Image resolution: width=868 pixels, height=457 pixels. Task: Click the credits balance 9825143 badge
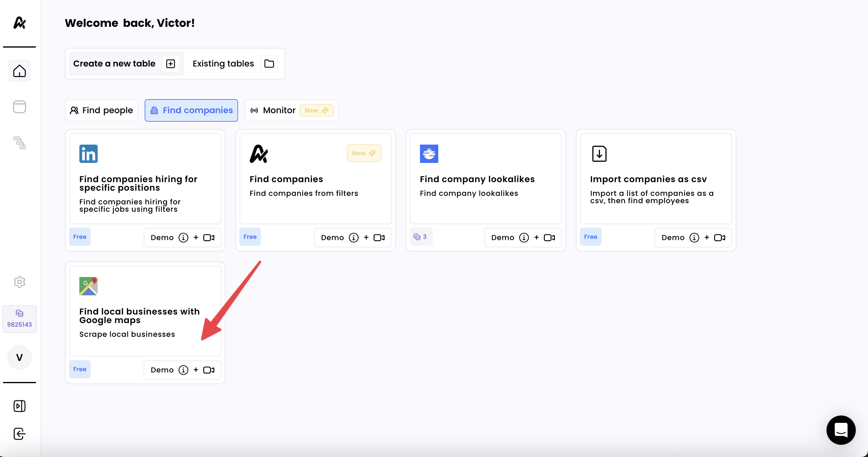coord(20,319)
